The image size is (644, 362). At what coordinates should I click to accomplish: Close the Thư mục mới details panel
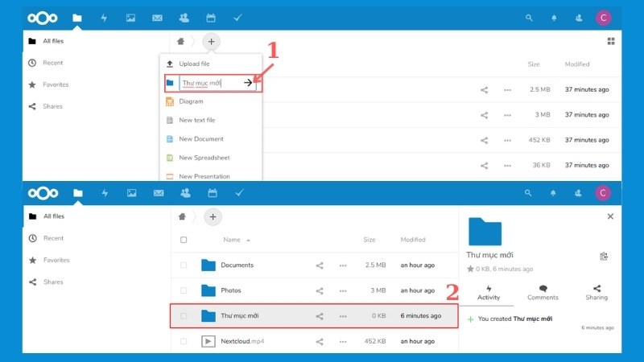point(610,216)
